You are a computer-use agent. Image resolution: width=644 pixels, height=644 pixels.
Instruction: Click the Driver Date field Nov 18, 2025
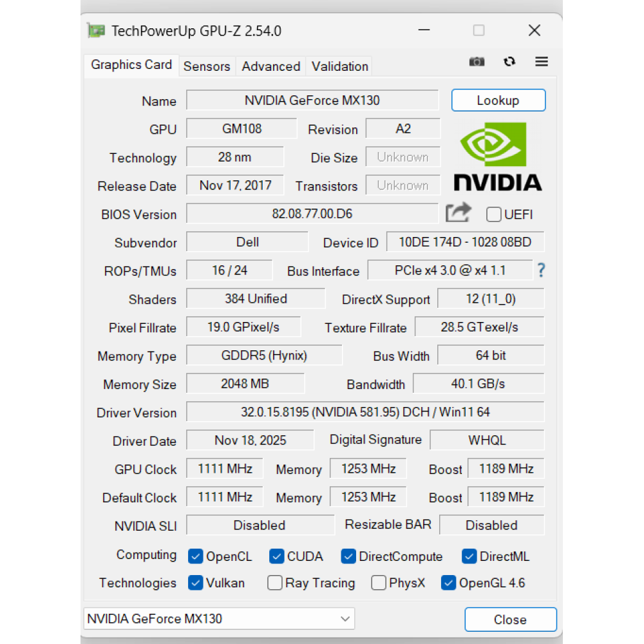(x=250, y=440)
